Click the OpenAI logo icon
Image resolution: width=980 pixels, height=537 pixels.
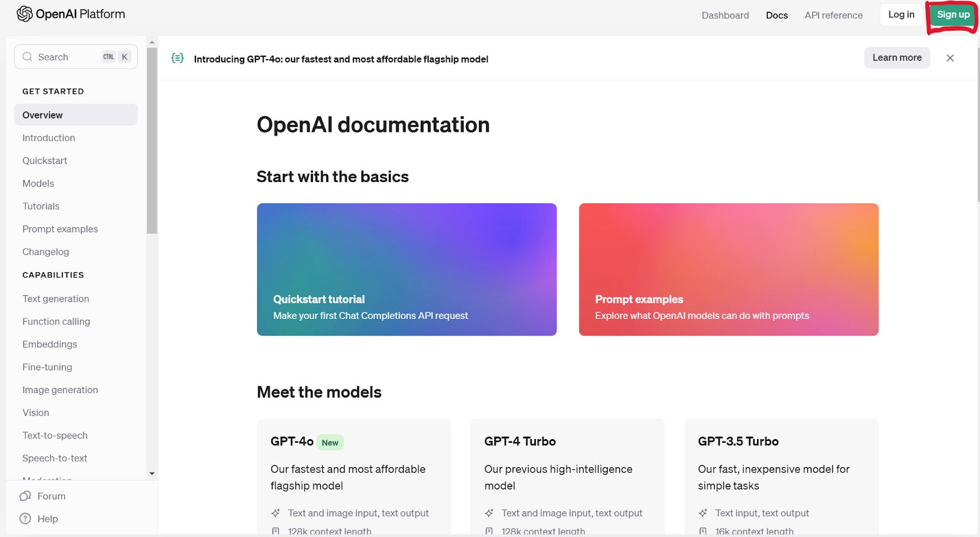24,14
